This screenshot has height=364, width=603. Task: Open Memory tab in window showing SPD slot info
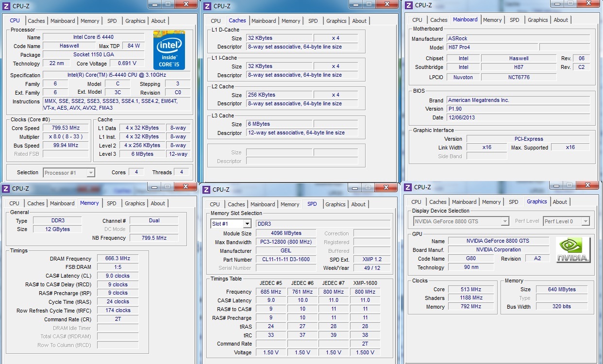290,204
